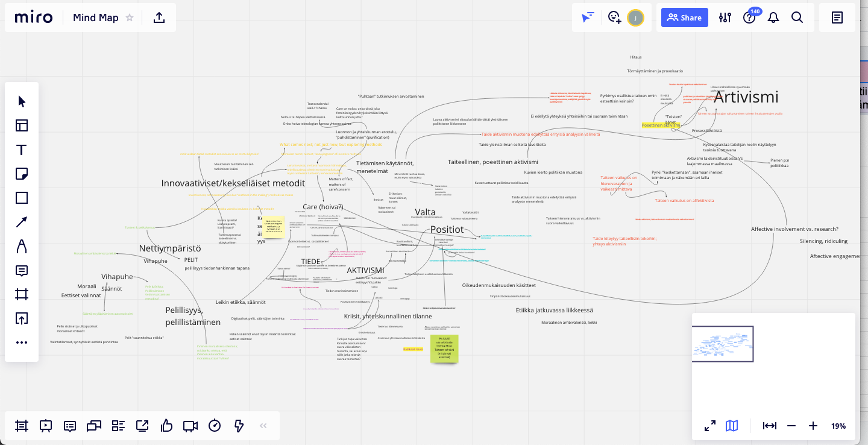868x445 pixels.
Task: Choose the connection line arrow tool
Action: pyautogui.click(x=22, y=222)
